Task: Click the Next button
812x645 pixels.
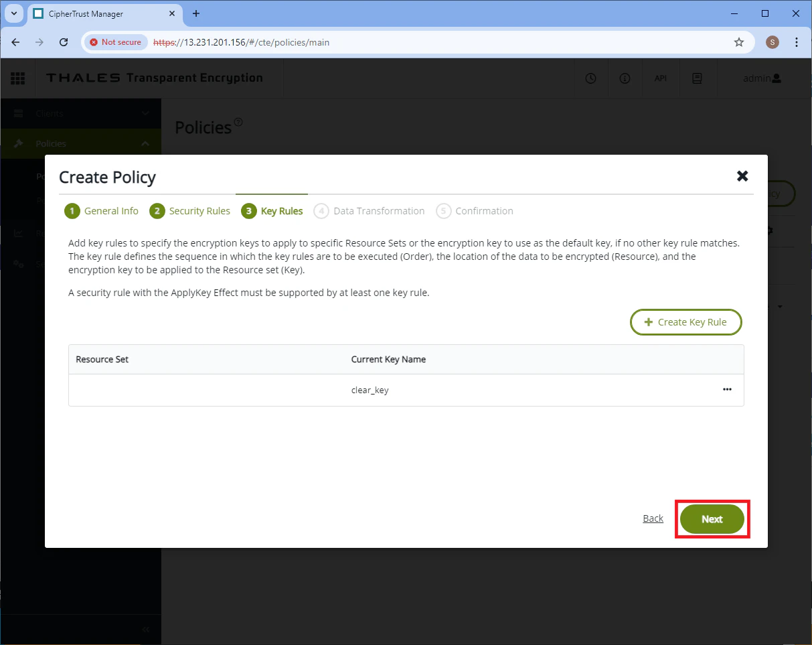Action: (x=712, y=519)
